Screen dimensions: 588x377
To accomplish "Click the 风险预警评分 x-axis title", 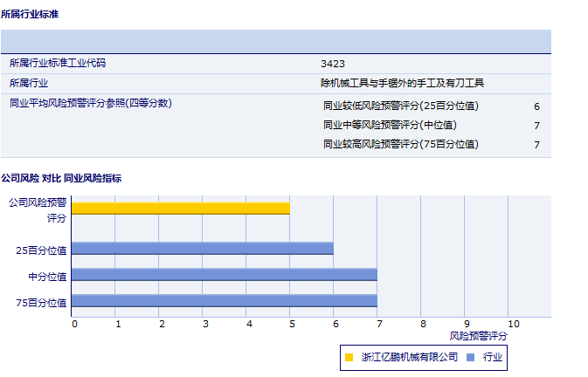I will 478,336.
